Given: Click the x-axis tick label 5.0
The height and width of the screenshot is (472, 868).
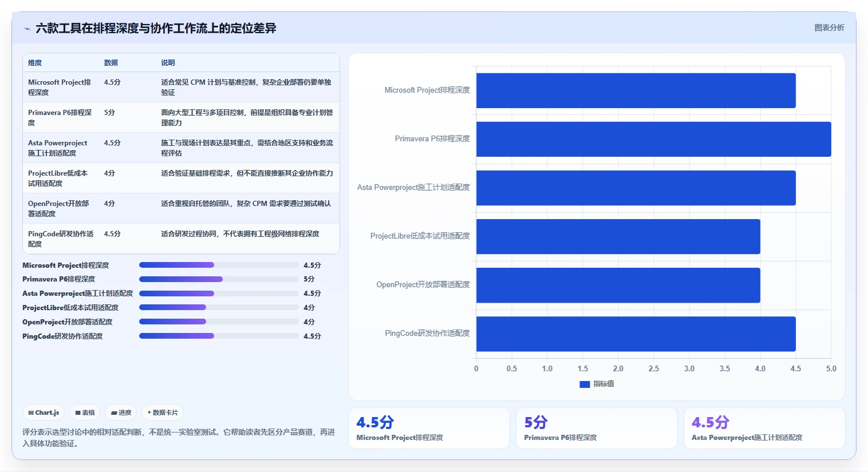Looking at the screenshot, I should click(831, 369).
